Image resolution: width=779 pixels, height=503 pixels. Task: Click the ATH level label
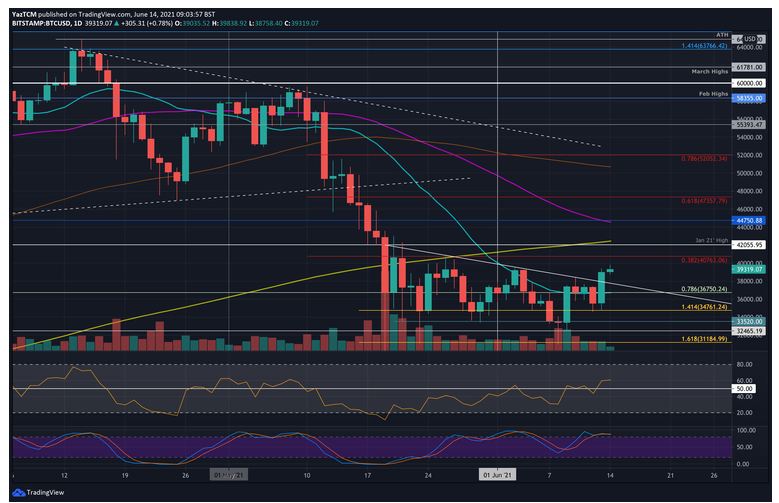[722, 35]
